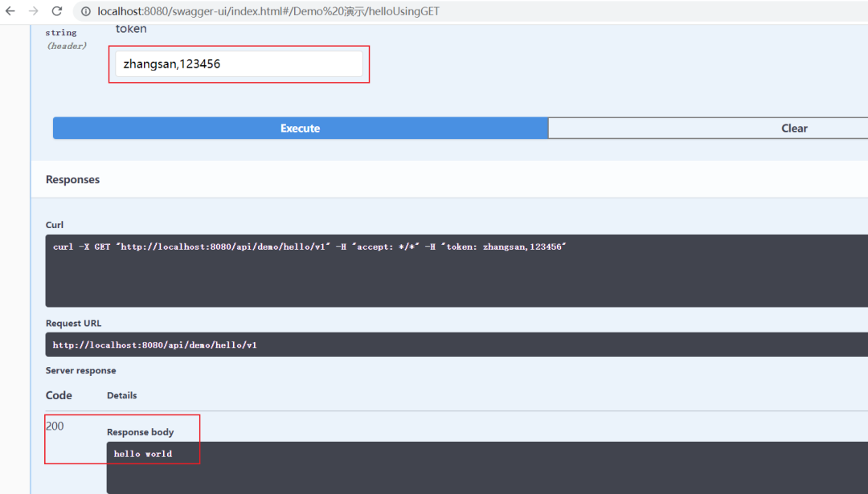This screenshot has height=494, width=868.
Task: Click the (header) parameter location label
Action: tap(67, 46)
